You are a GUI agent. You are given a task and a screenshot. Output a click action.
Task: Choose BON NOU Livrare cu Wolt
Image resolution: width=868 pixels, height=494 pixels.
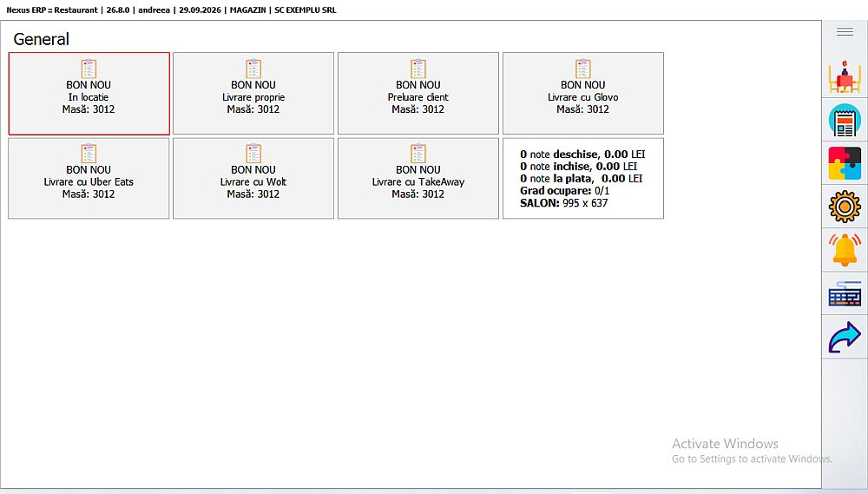click(253, 178)
